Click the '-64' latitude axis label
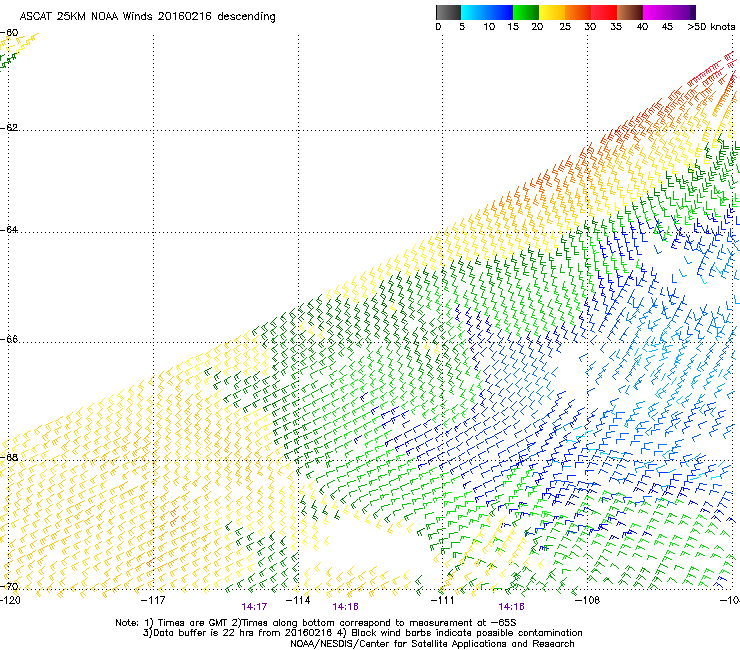This screenshot has height=650, width=740. coord(9,229)
